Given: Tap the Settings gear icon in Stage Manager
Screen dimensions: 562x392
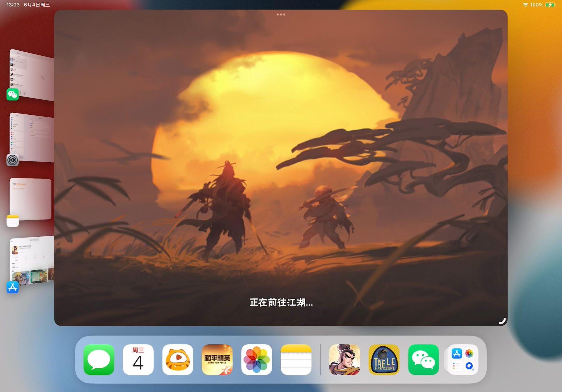Looking at the screenshot, I should pos(13,160).
